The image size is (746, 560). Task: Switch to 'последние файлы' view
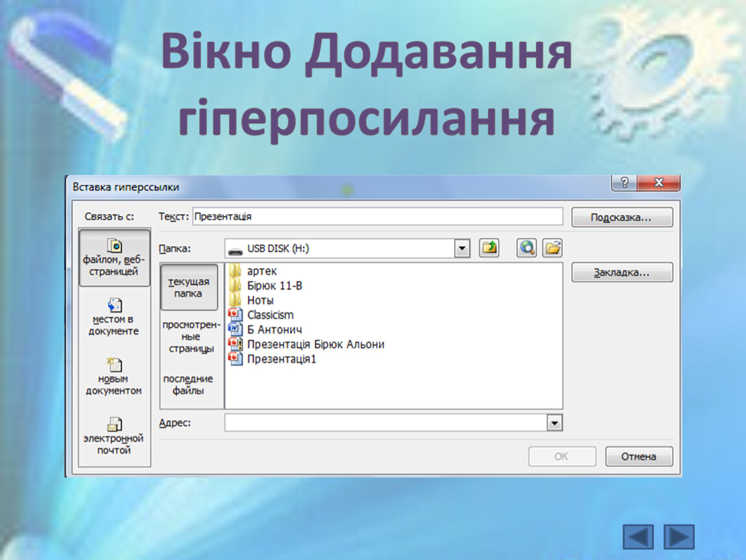188,384
